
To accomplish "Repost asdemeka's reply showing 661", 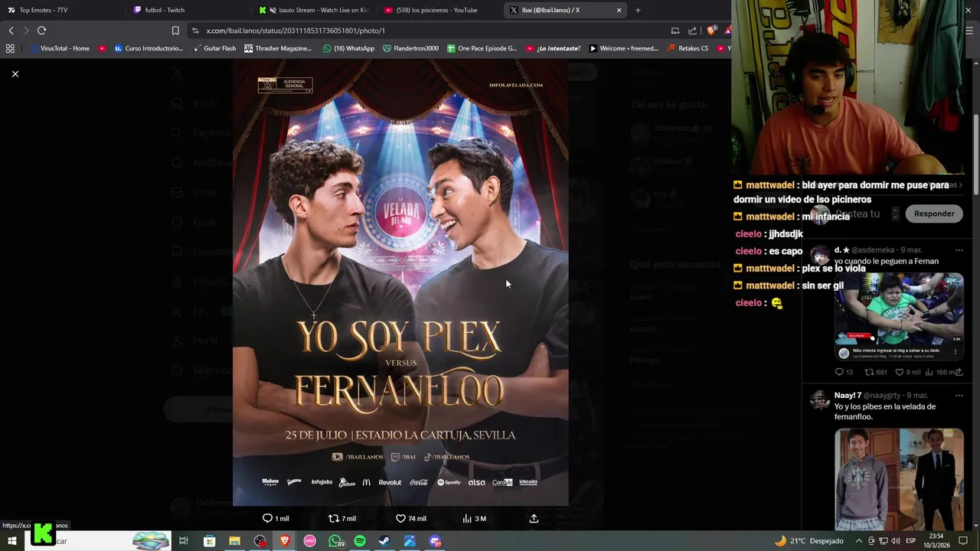I will pos(876,372).
